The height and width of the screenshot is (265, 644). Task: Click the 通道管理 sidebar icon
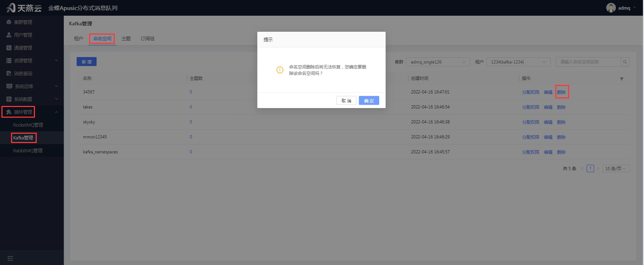click(x=9, y=48)
